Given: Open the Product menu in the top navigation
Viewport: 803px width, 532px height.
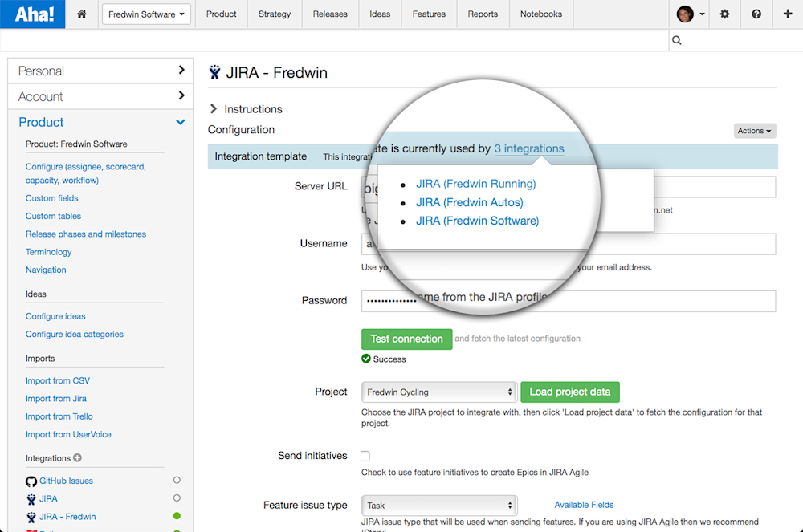Looking at the screenshot, I should pos(221,14).
